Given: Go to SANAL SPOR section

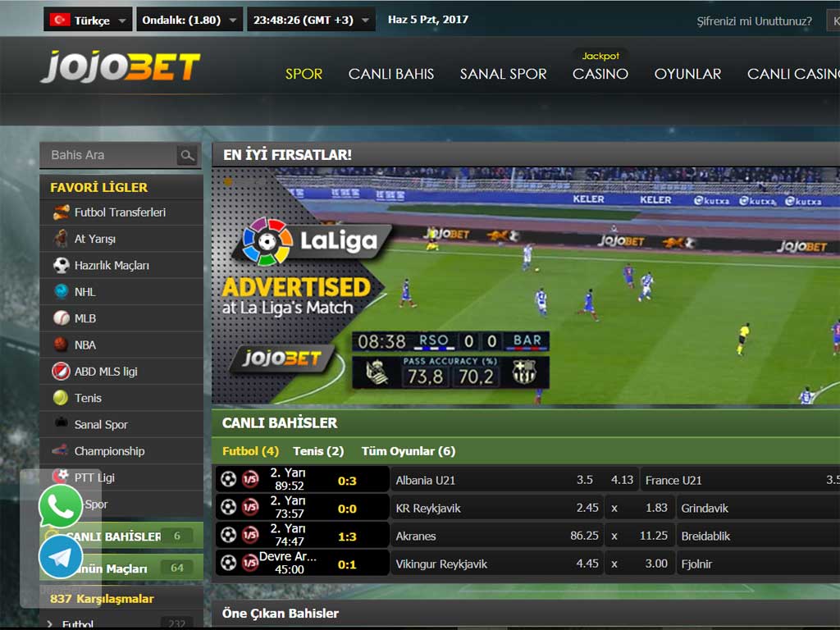Looking at the screenshot, I should [x=503, y=74].
